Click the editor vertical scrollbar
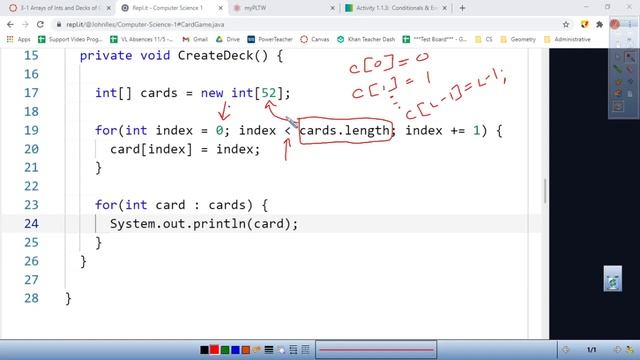 (x=545, y=191)
